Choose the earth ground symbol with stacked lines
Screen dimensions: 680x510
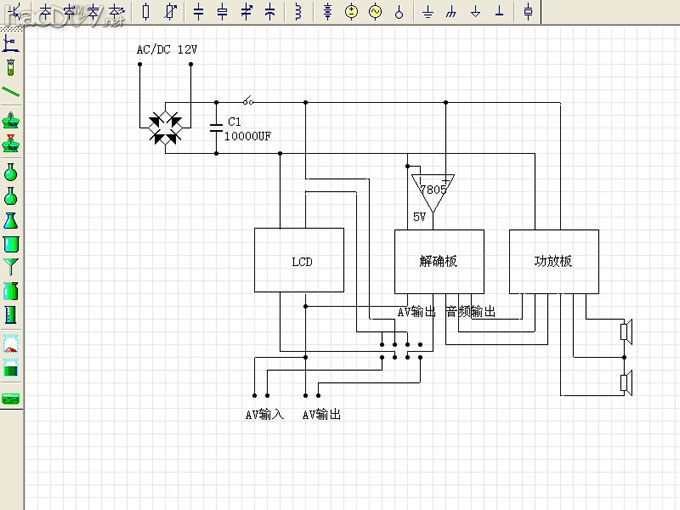click(x=428, y=12)
